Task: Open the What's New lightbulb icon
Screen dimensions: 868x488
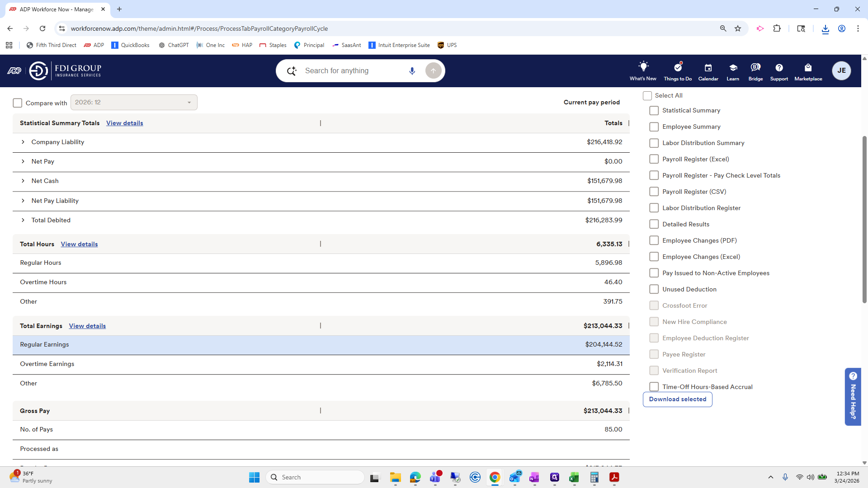Action: 643,67
